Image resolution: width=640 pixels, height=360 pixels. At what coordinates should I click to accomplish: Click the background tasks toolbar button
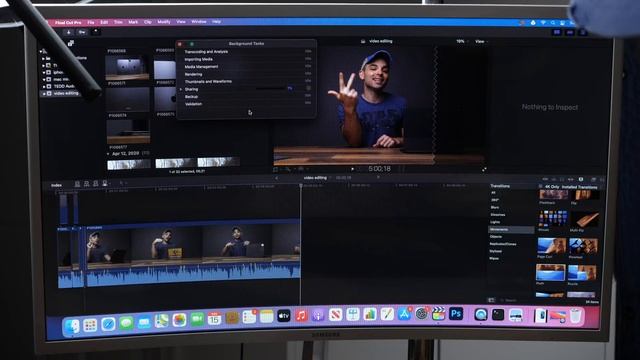[x=96, y=31]
